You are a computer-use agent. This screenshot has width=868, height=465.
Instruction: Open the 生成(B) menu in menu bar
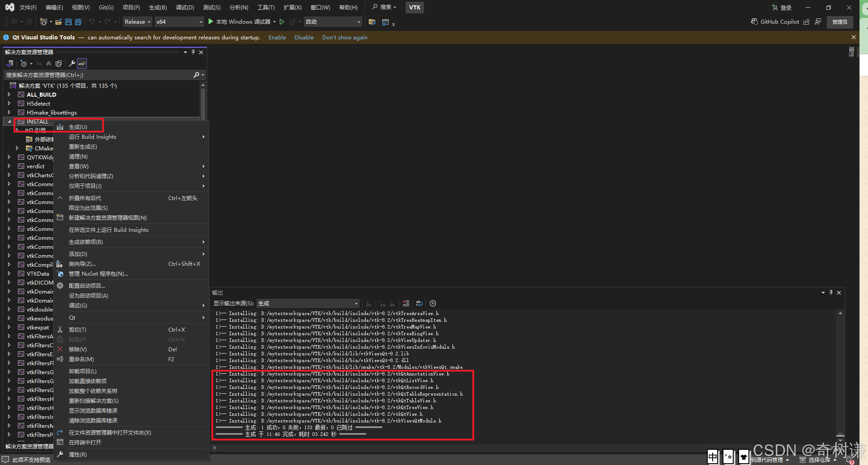[x=158, y=7]
